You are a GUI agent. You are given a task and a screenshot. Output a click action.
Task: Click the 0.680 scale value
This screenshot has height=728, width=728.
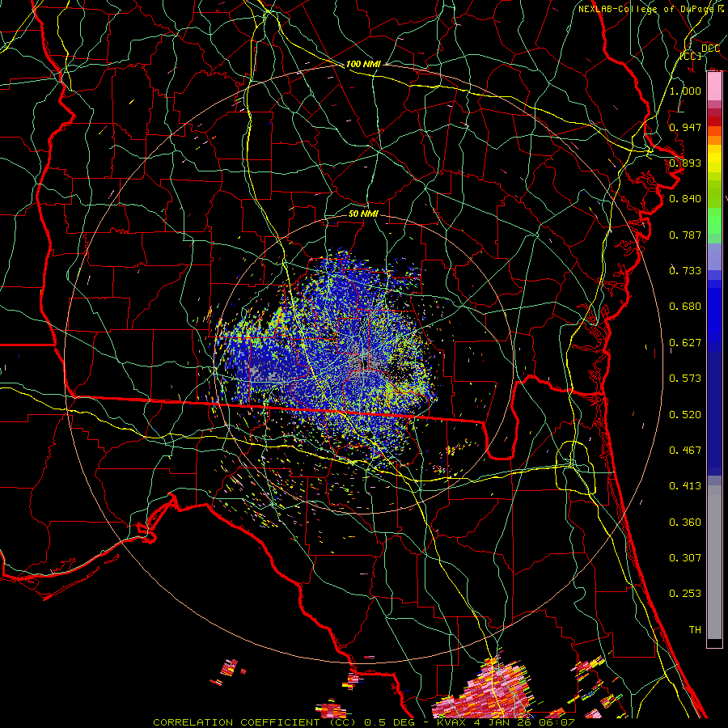(685, 307)
